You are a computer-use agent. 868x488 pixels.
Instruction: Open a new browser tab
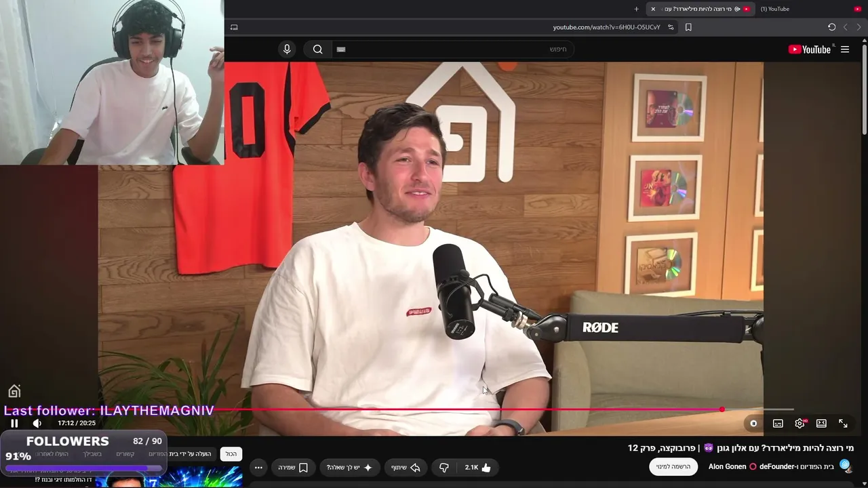point(636,9)
